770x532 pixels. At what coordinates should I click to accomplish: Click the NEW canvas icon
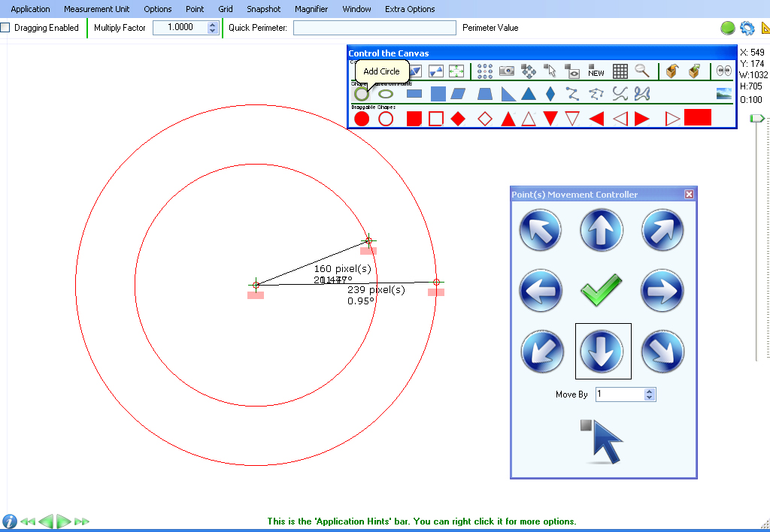coord(596,71)
